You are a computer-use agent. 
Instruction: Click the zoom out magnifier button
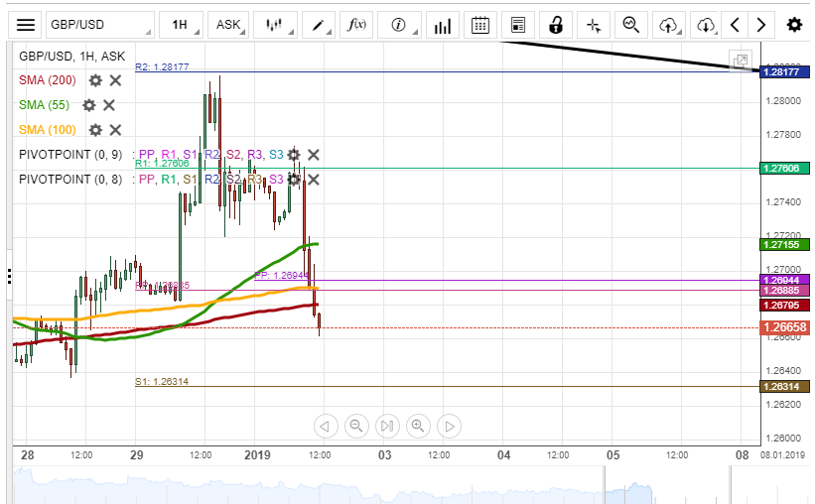[356, 426]
